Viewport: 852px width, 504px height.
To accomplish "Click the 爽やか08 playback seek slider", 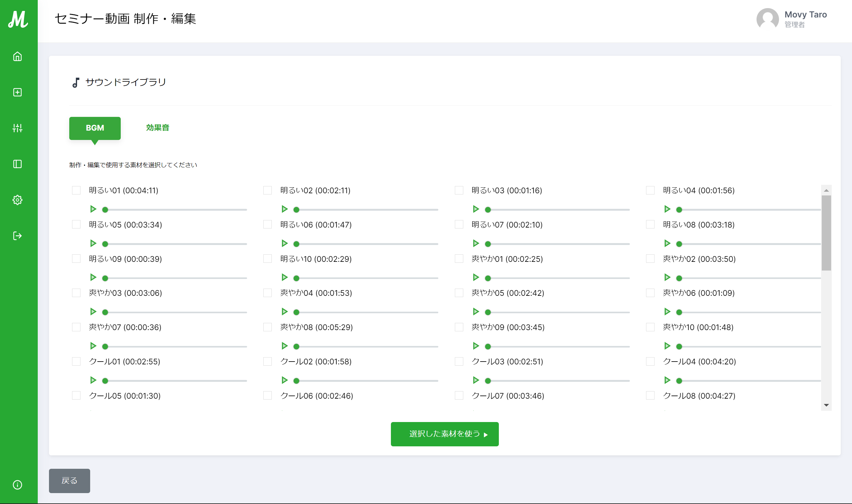I will (367, 346).
